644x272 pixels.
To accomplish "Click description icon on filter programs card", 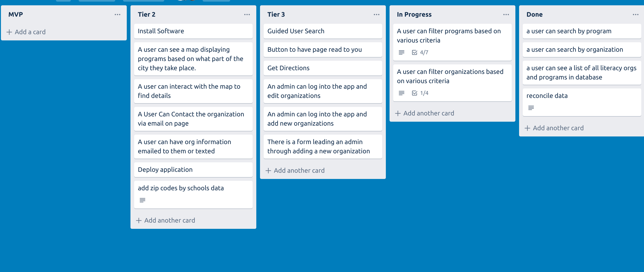I will pos(402,52).
